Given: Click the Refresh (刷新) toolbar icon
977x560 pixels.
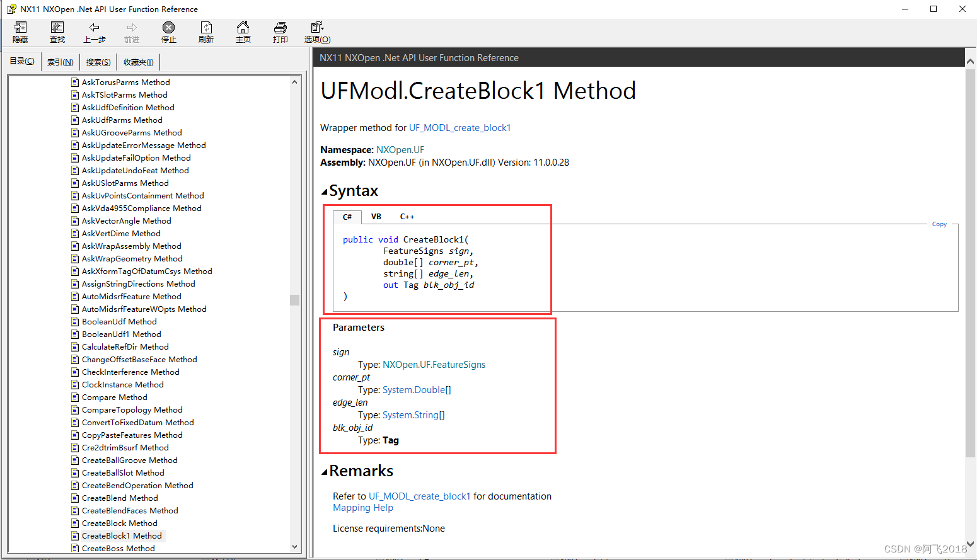Looking at the screenshot, I should coord(206,32).
